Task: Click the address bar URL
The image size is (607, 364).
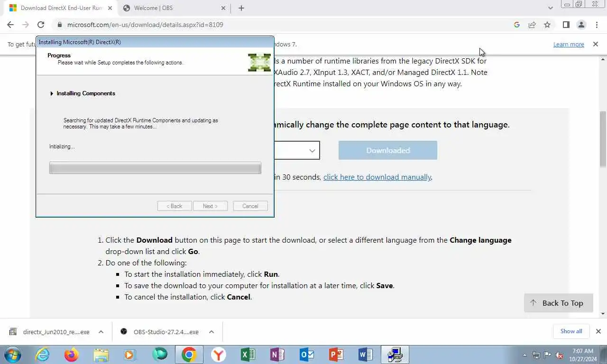Action: click(145, 25)
